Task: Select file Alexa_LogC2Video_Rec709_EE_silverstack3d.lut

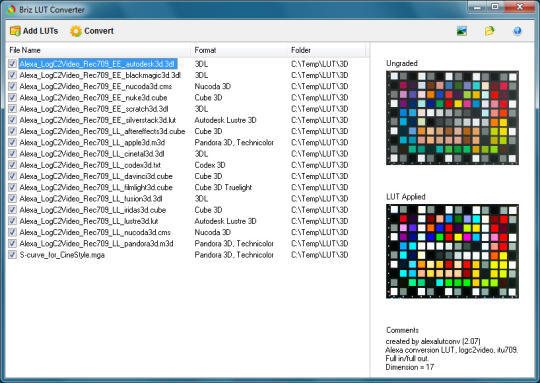Action: pyautogui.click(x=98, y=120)
